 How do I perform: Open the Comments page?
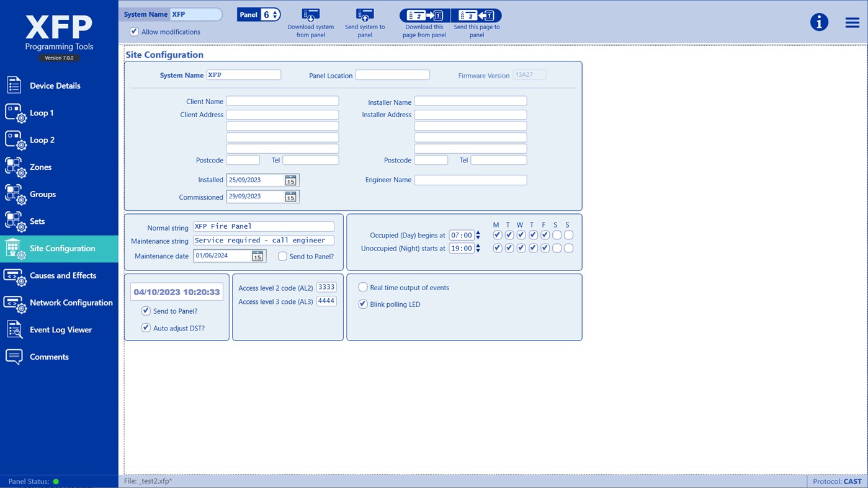[49, 357]
